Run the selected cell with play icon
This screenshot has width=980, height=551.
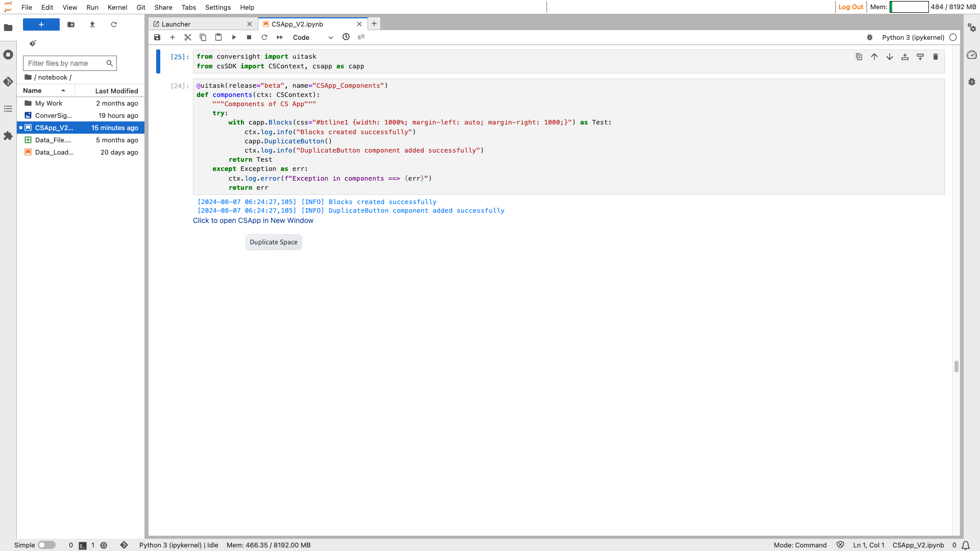tap(234, 37)
